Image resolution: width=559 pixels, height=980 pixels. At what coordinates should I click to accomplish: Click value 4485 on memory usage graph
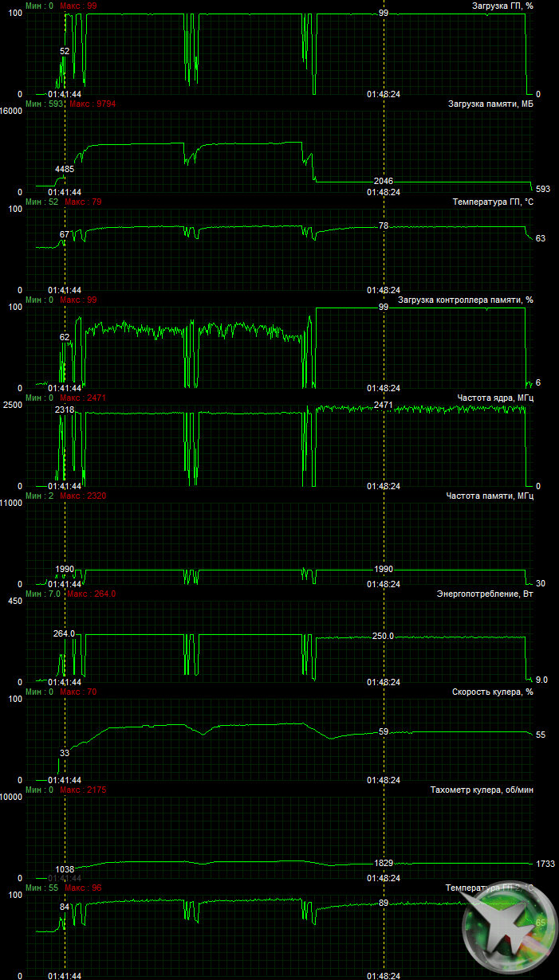pos(65,169)
